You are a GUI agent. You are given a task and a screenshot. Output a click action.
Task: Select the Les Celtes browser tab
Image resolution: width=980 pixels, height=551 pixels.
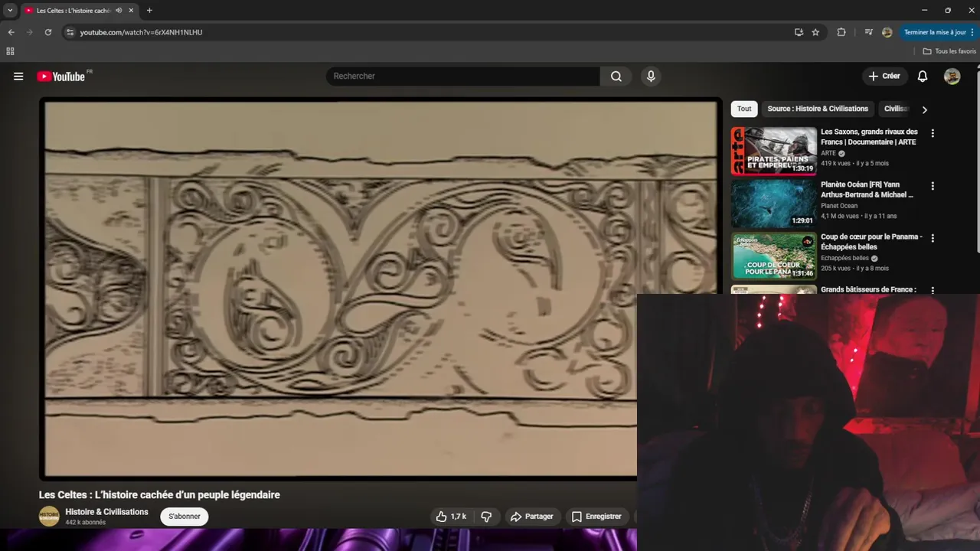79,11
